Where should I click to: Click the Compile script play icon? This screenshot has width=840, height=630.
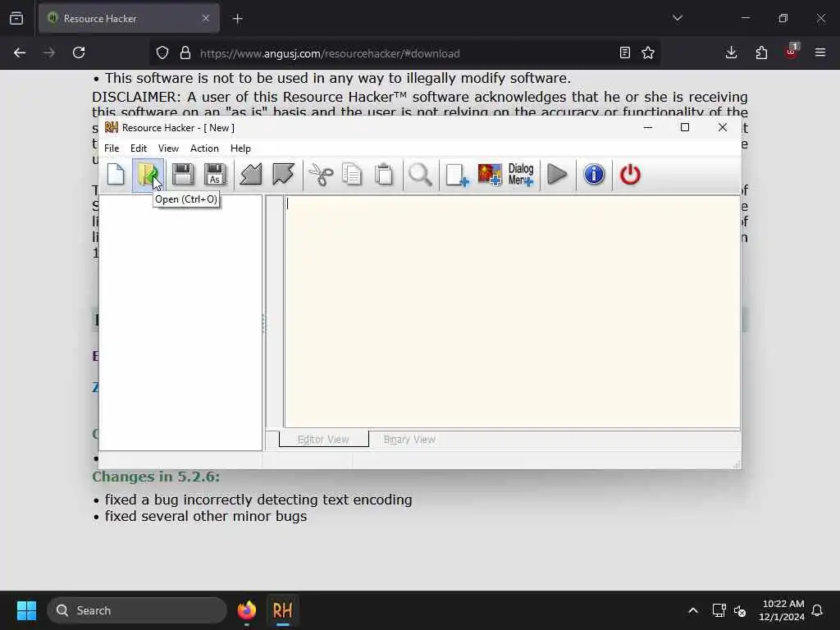point(558,175)
